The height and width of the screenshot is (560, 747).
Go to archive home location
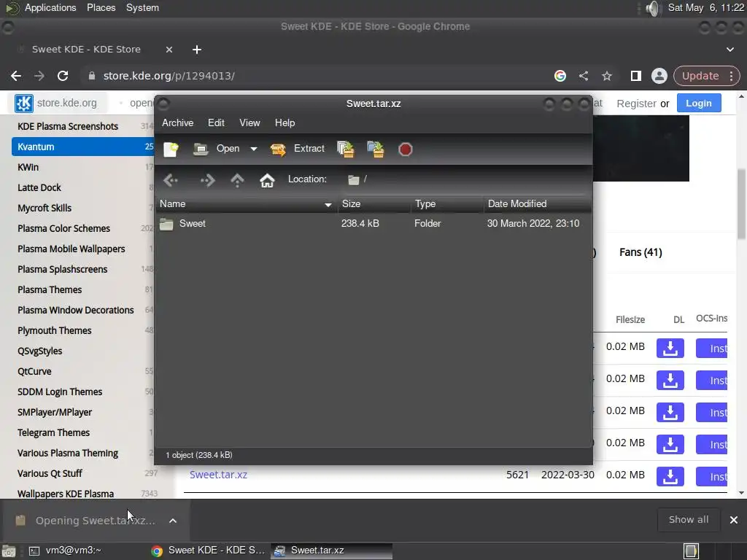tap(267, 180)
